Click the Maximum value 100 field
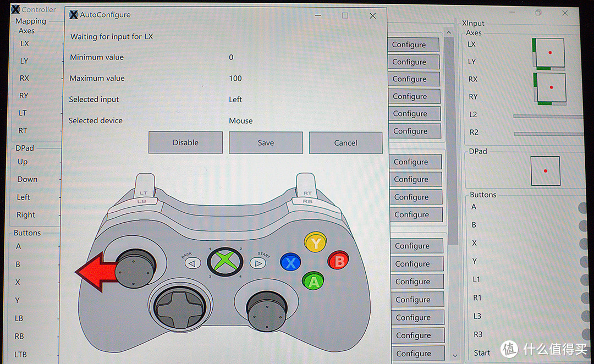The width and height of the screenshot is (594, 364). click(x=235, y=79)
